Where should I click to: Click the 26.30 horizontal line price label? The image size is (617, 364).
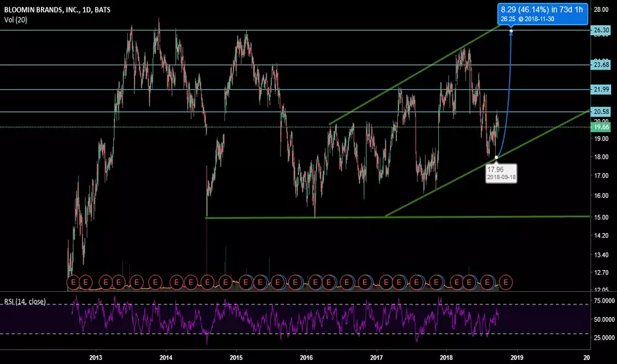(601, 30)
